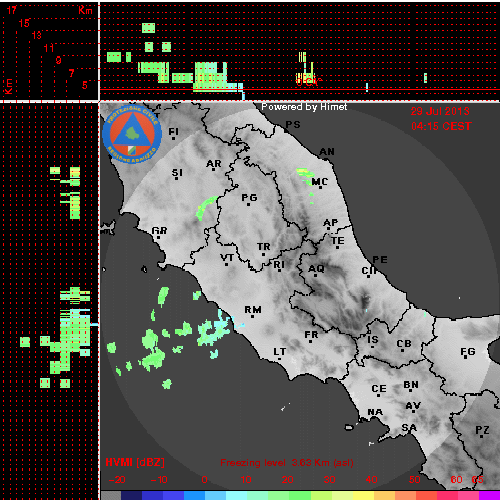The image size is (500, 500).
Task: Click the Freezing level 3.63 Km text
Action: (x=287, y=463)
